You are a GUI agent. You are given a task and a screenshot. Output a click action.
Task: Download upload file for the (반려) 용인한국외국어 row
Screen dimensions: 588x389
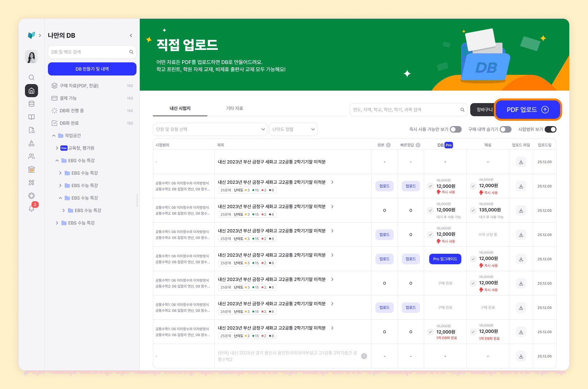[521, 356]
